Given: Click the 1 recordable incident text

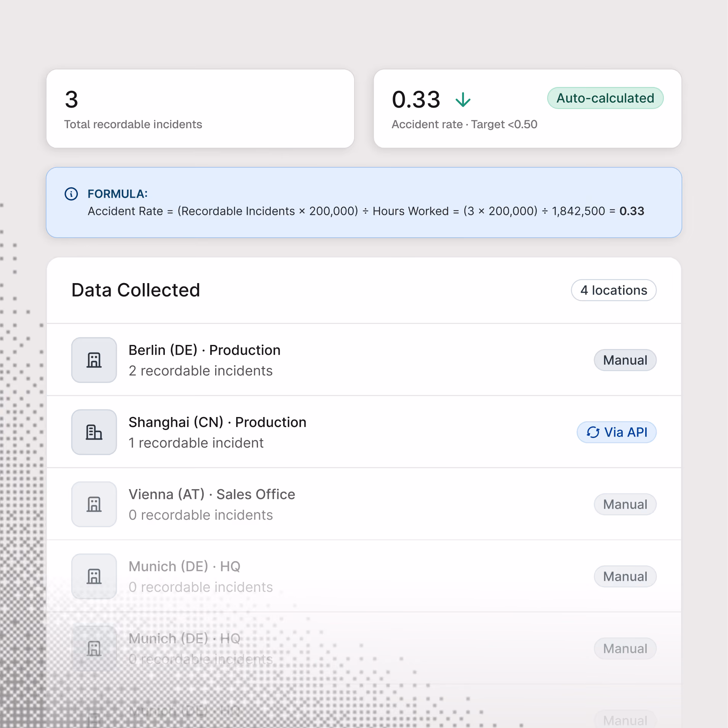Looking at the screenshot, I should tap(196, 443).
